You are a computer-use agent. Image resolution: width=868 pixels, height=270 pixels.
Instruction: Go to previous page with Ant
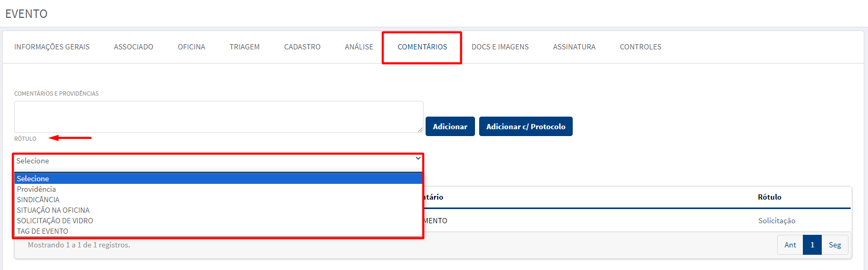[790, 245]
